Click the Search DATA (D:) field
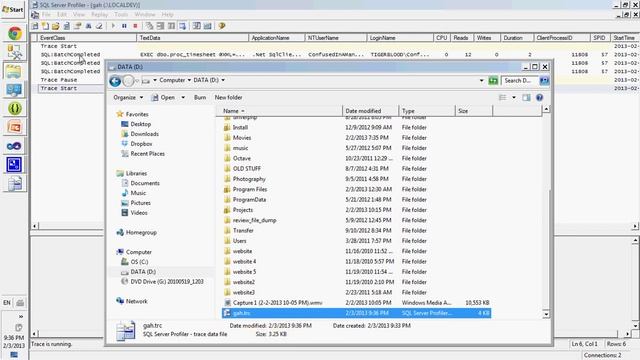640x360 pixels. [520, 81]
